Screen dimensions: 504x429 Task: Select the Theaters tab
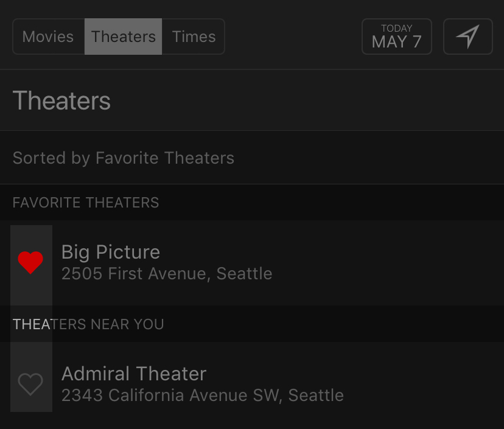[x=124, y=37]
